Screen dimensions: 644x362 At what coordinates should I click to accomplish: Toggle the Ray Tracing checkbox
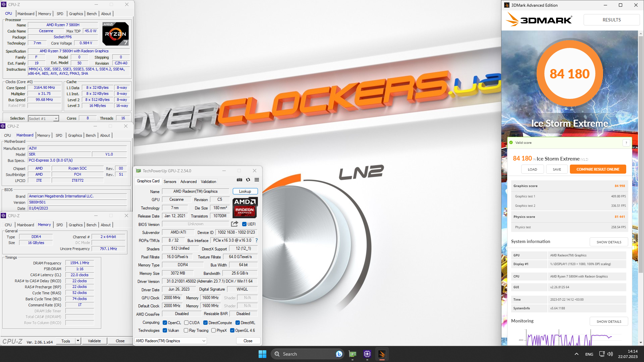pos(186,330)
